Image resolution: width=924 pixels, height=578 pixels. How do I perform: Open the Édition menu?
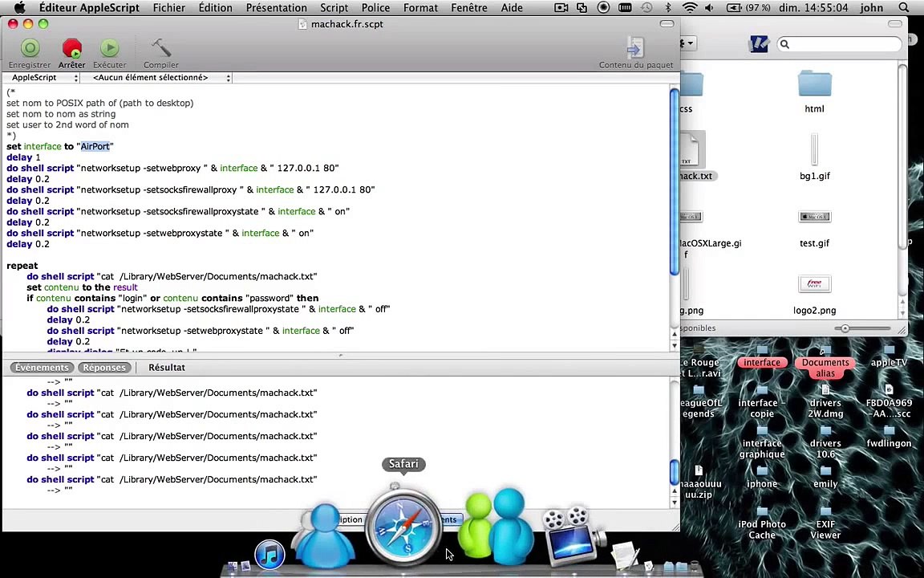coord(215,8)
